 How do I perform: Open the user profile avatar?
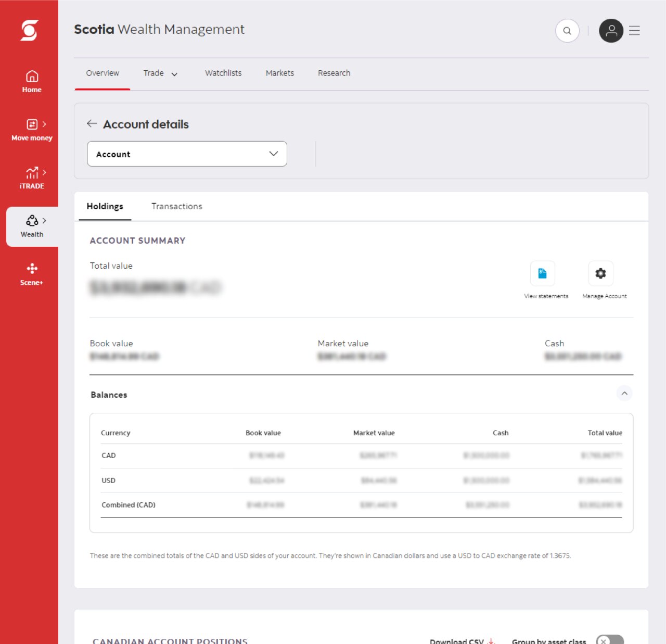tap(611, 31)
